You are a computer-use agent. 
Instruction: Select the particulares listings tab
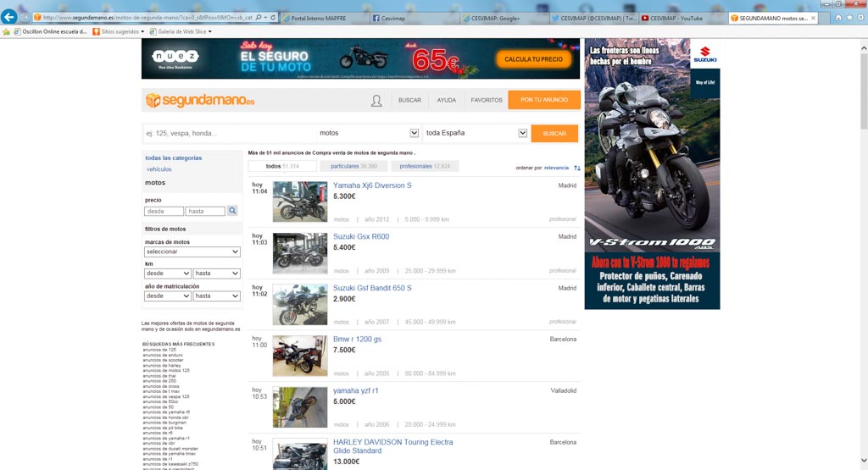pos(353,167)
